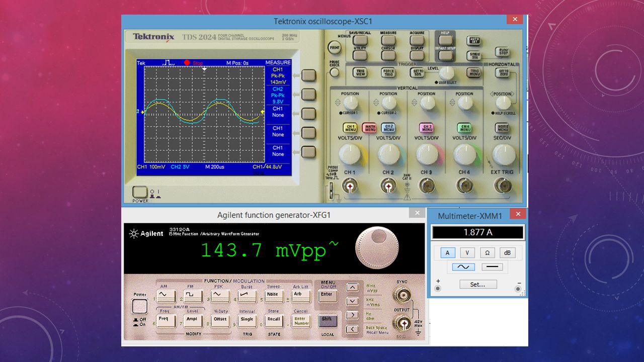Toggle the oscilloscope POWER button
The width and height of the screenshot is (644, 362).
[140, 192]
